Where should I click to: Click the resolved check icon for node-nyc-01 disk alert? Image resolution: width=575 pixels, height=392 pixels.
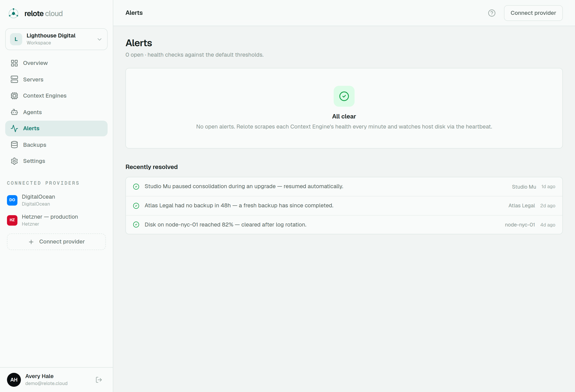(x=136, y=225)
